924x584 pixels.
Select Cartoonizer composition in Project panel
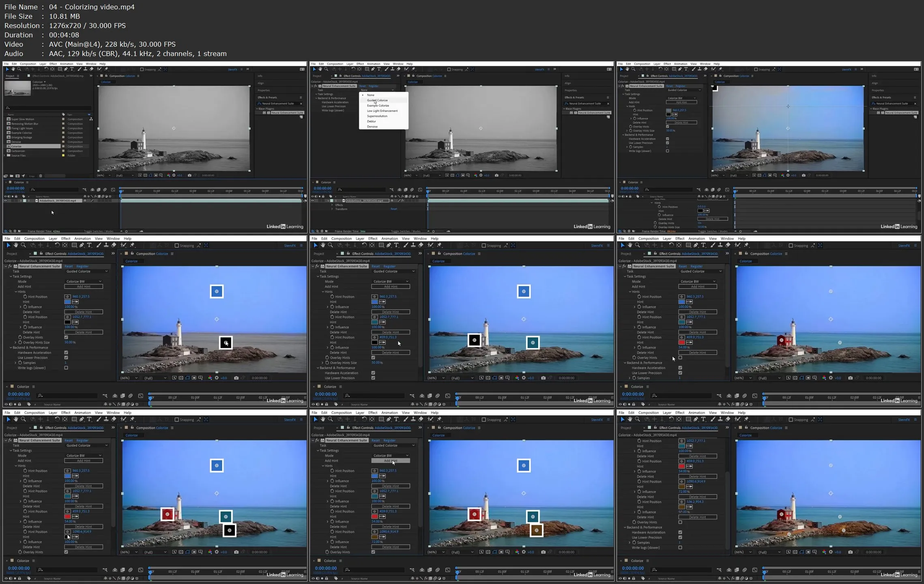18,151
